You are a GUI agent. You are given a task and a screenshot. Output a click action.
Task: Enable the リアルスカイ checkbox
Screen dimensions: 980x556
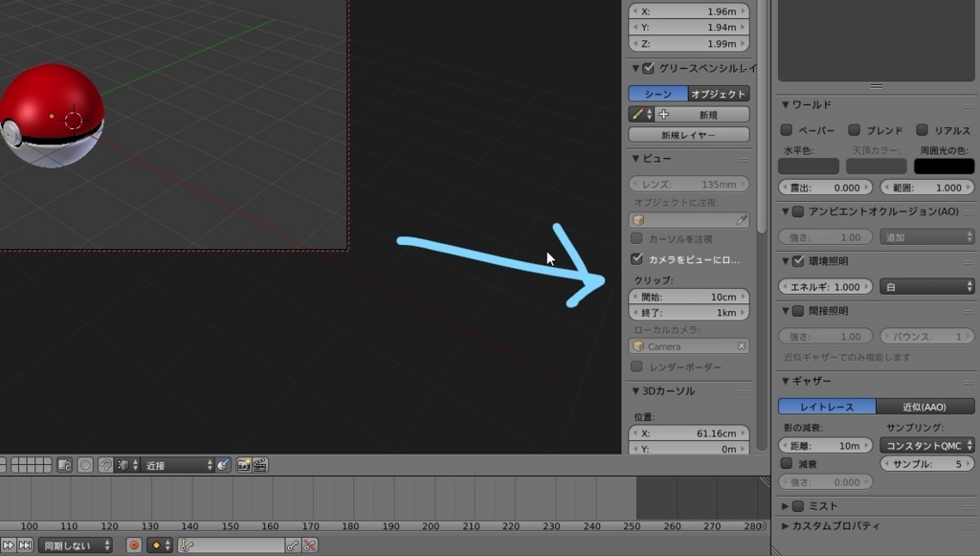click(922, 130)
